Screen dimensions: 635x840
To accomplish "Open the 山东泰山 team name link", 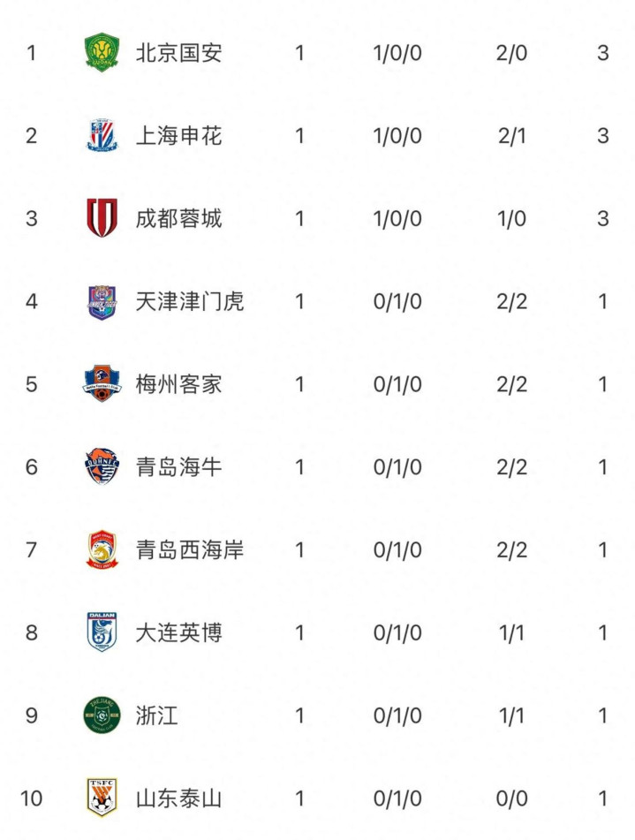I will tap(178, 798).
